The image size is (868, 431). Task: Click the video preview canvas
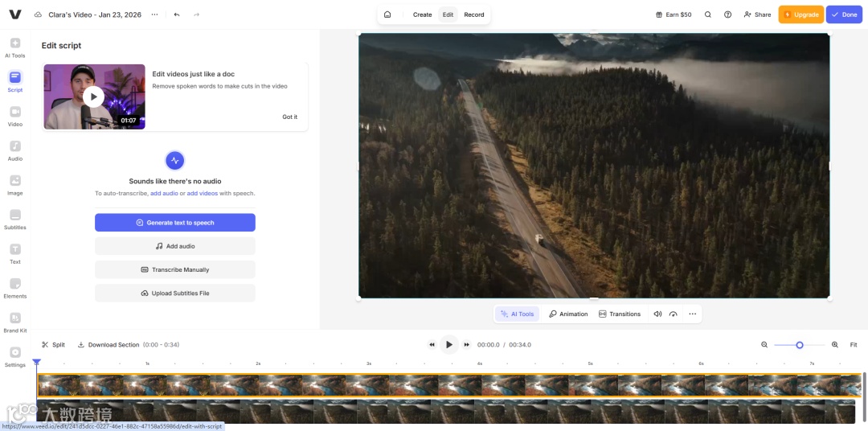(594, 166)
